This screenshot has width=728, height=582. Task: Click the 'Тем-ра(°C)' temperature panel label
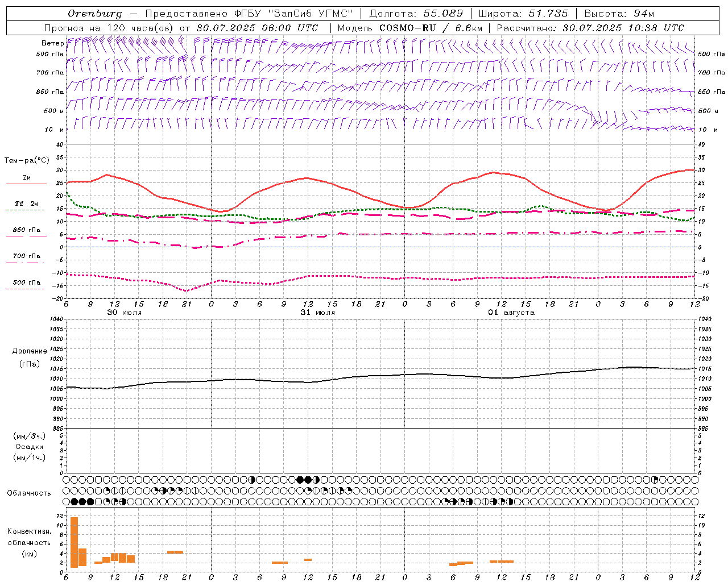point(27,161)
